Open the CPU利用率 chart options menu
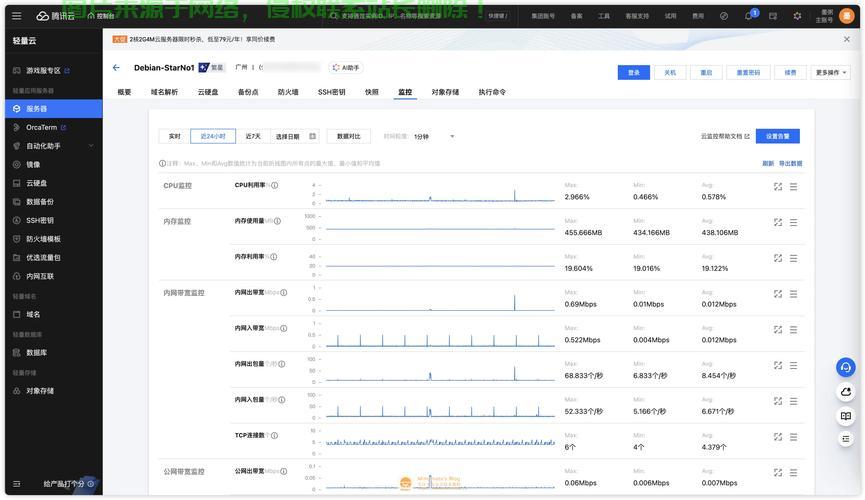Screen dimensions: 865x500 [793, 187]
